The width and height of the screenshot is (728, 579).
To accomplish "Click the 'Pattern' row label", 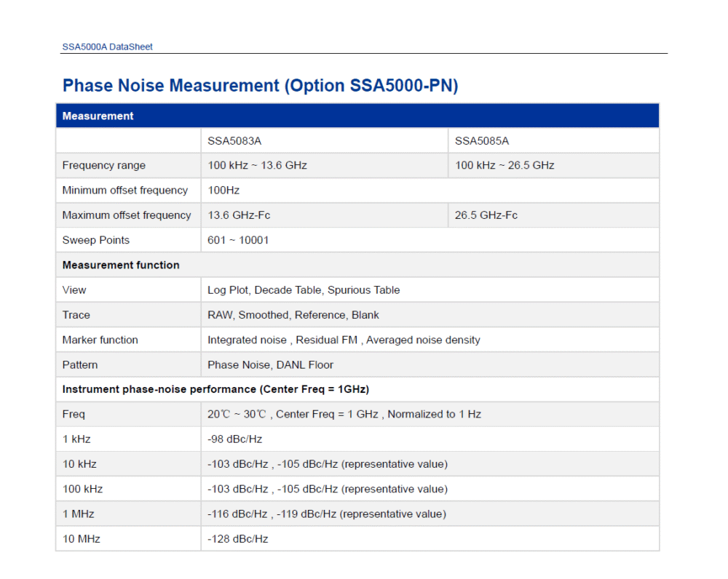I will (80, 365).
